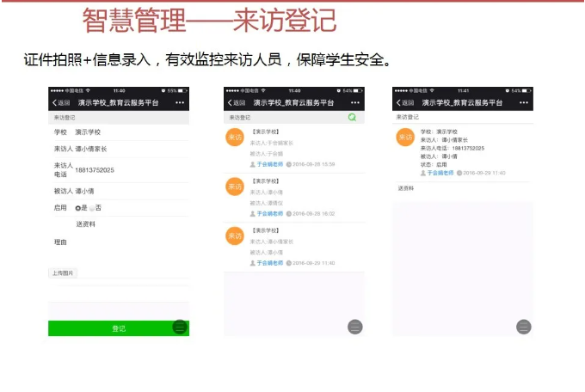This screenshot has height=392, width=585.
Task: Open 于会娟老师 link on the visit detail screen
Action: point(440,173)
